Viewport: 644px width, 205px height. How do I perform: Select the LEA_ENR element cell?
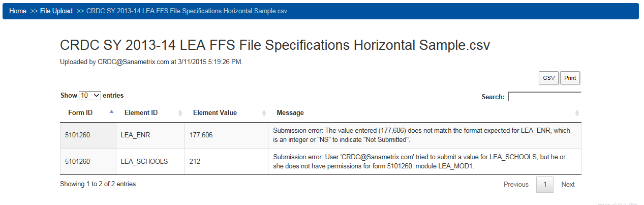pos(135,135)
